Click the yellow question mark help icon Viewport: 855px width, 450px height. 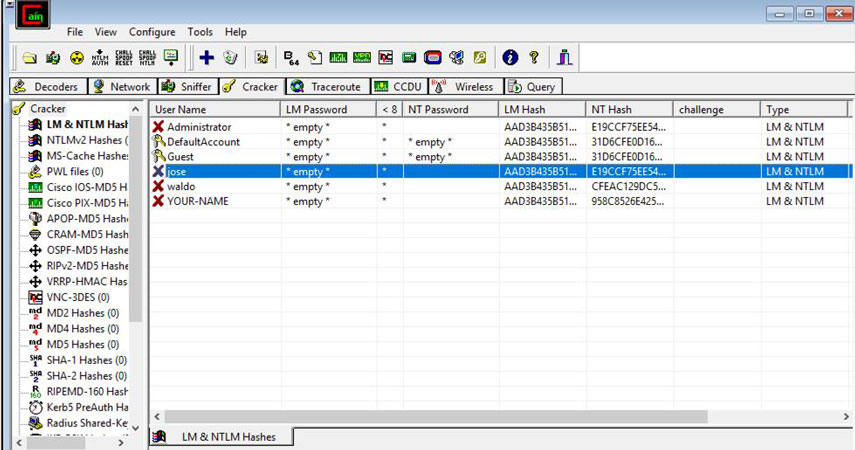534,57
